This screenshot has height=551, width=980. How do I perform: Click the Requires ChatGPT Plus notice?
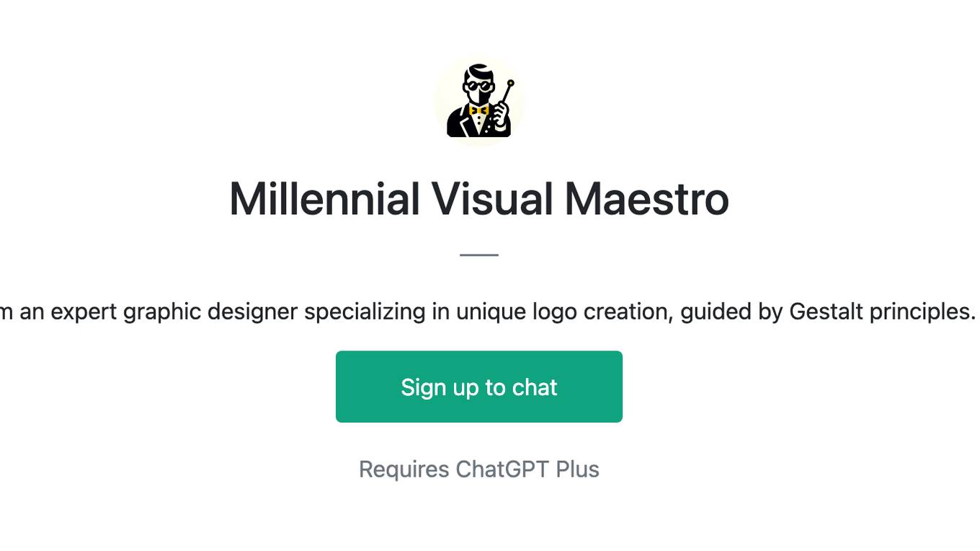pos(479,469)
